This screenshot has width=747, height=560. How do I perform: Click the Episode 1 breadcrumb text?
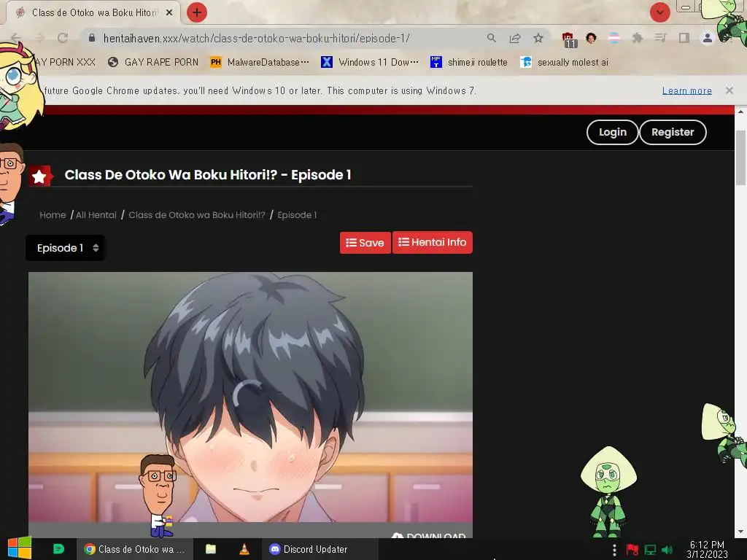click(297, 215)
